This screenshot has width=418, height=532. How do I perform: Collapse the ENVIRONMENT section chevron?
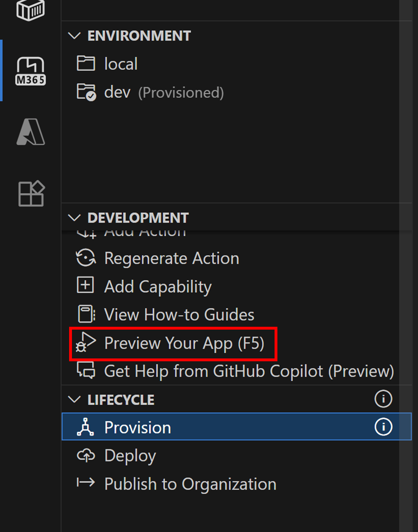(x=74, y=35)
